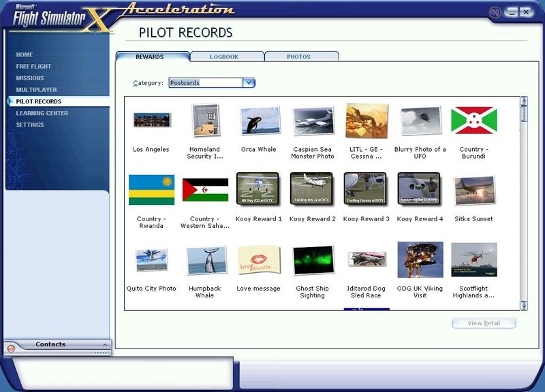The height and width of the screenshot is (392, 545).
Task: Open the Photos tab
Action: pyautogui.click(x=301, y=56)
